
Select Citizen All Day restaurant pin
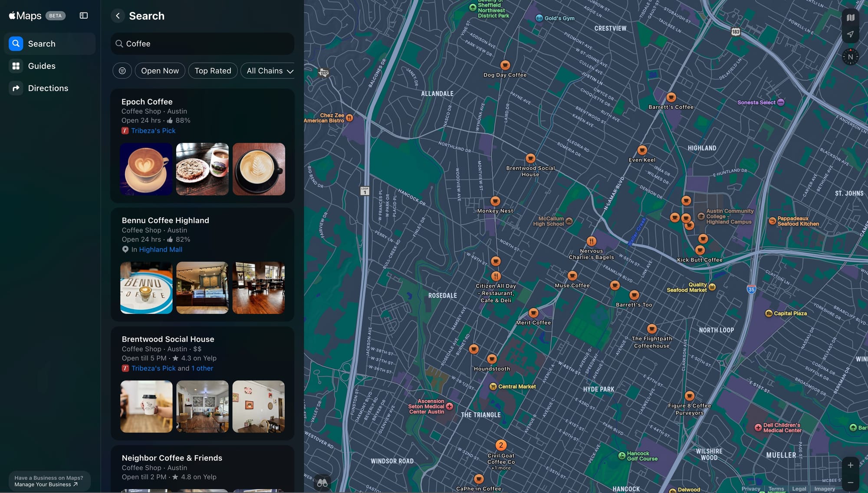coord(496,276)
